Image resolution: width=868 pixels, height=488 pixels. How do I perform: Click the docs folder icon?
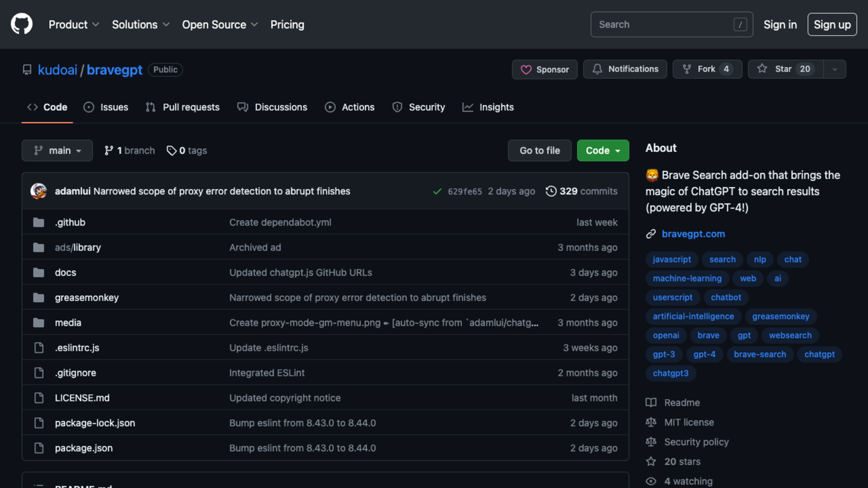click(x=39, y=272)
